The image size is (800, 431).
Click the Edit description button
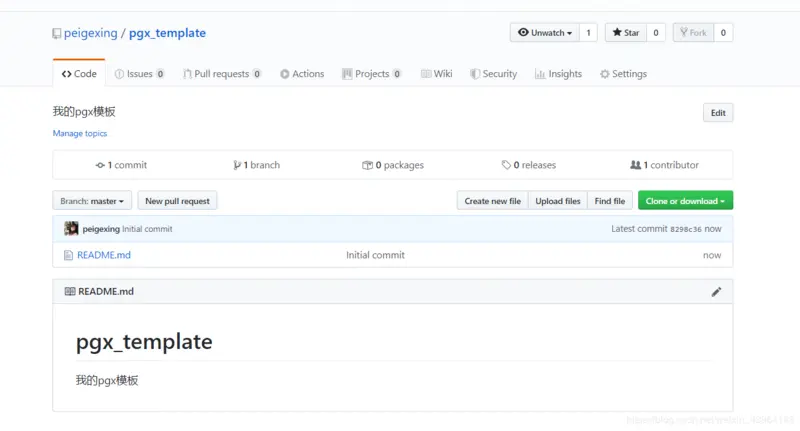[x=718, y=113]
